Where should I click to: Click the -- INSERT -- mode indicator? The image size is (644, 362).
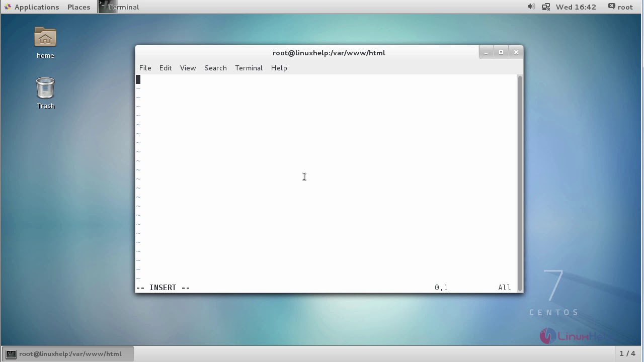point(163,288)
